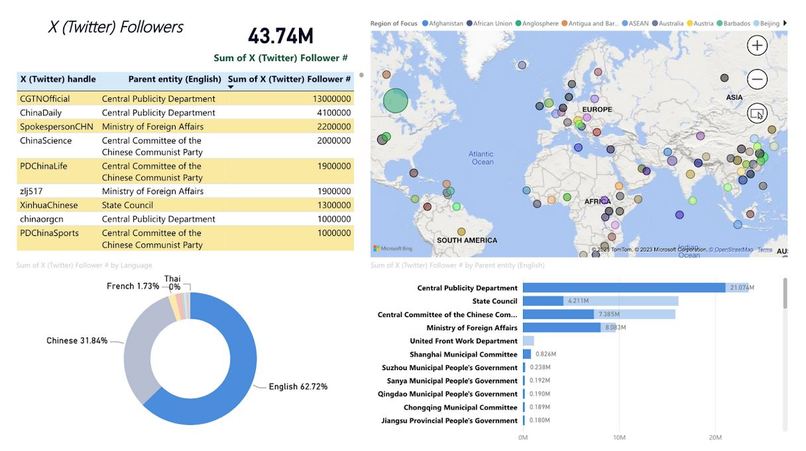
Task: Click the French 1.73% label
Action: [x=133, y=286]
